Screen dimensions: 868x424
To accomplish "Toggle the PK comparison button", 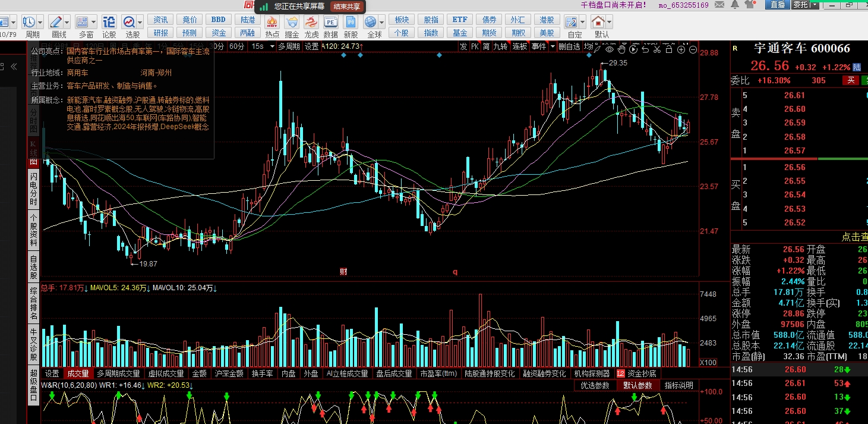I will coord(475,46).
